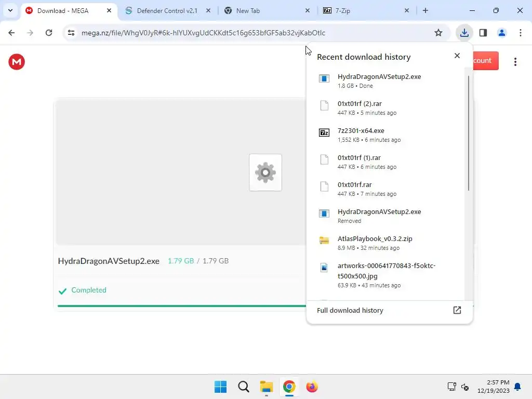This screenshot has width=532, height=399.
Task: Expand the tab search dropdown arrow
Action: [x=10, y=10]
